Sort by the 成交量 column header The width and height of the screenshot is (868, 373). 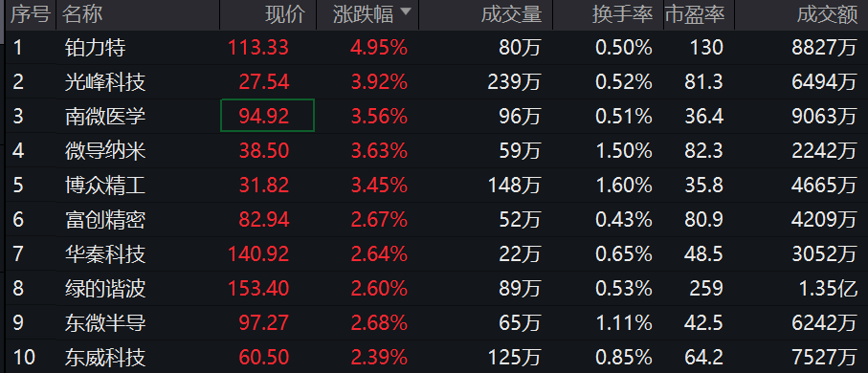pos(511,15)
